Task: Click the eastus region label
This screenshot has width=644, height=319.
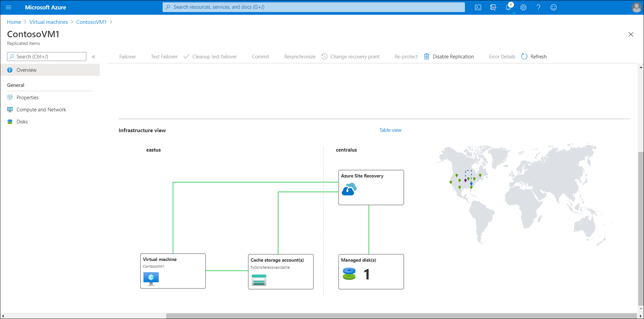Action: 154,150
